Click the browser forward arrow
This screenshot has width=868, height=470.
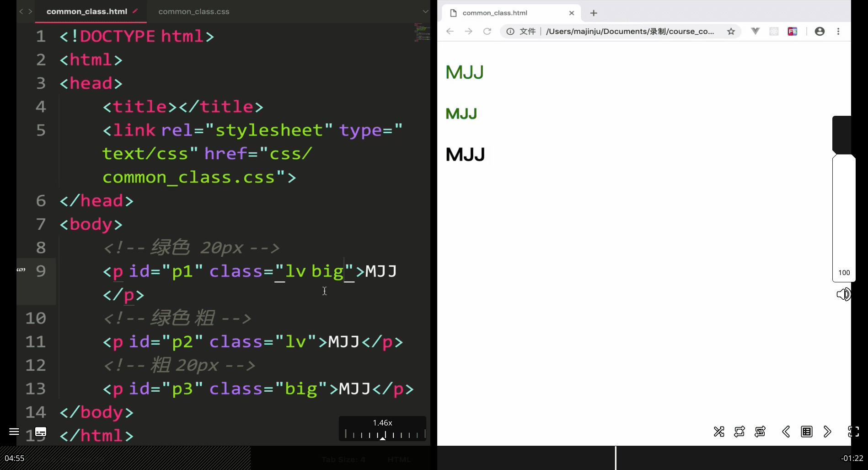coord(468,31)
